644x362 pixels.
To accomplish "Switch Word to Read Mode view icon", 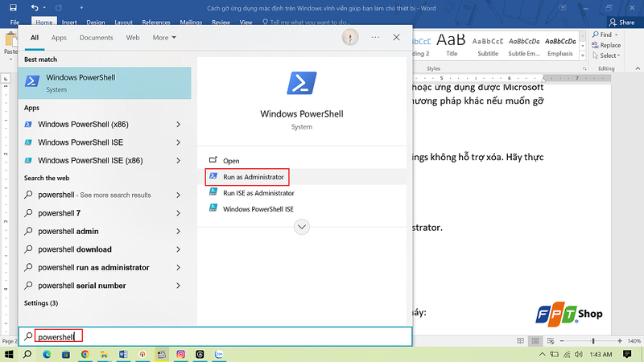I will coord(520,341).
